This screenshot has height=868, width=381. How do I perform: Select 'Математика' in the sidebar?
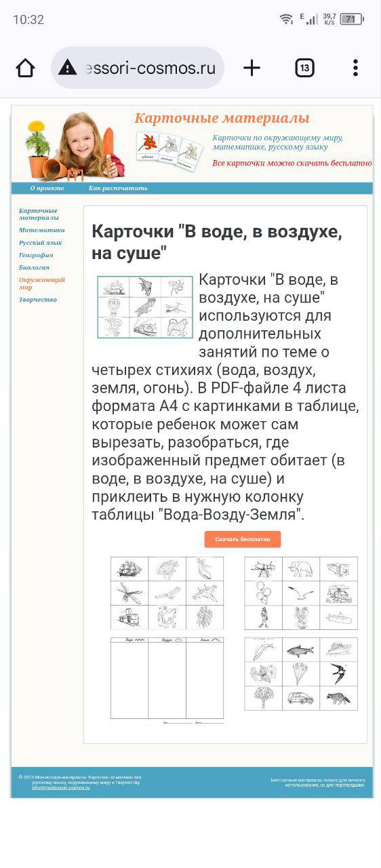pyautogui.click(x=42, y=230)
